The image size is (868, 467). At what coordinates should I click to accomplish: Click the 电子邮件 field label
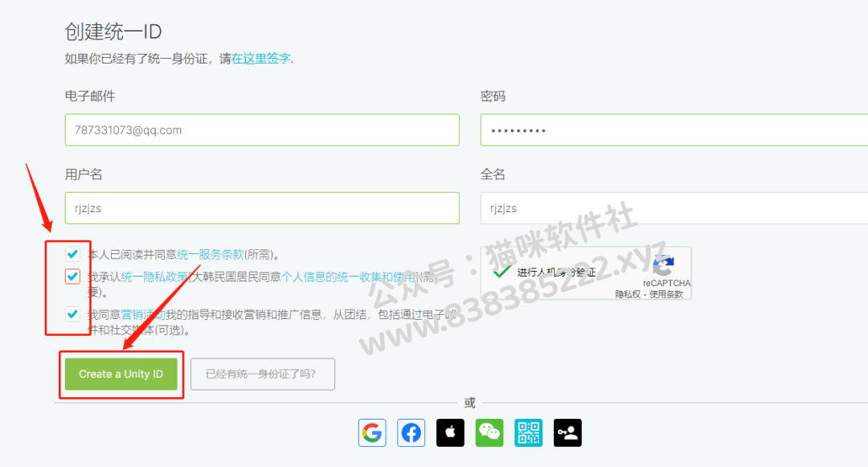point(90,96)
